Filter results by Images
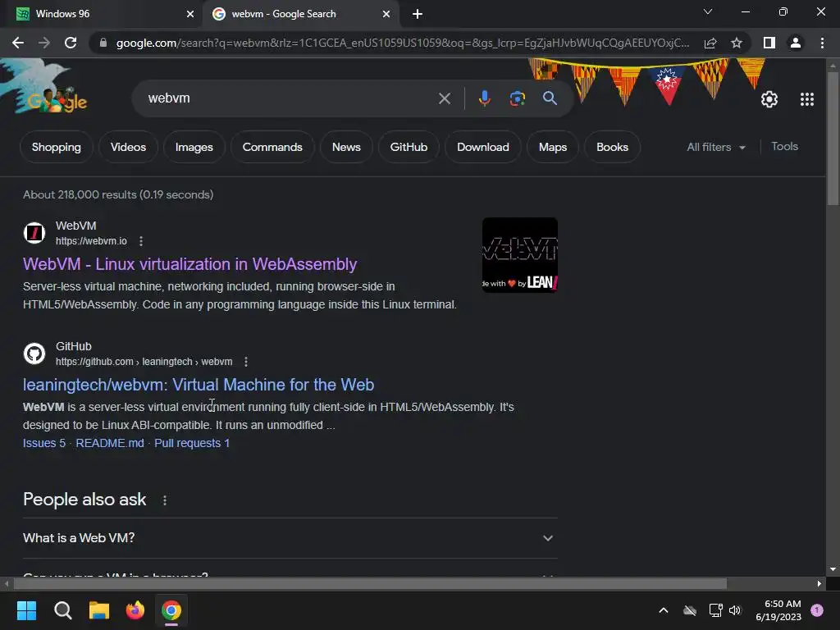Image resolution: width=840 pixels, height=630 pixels. click(x=194, y=147)
